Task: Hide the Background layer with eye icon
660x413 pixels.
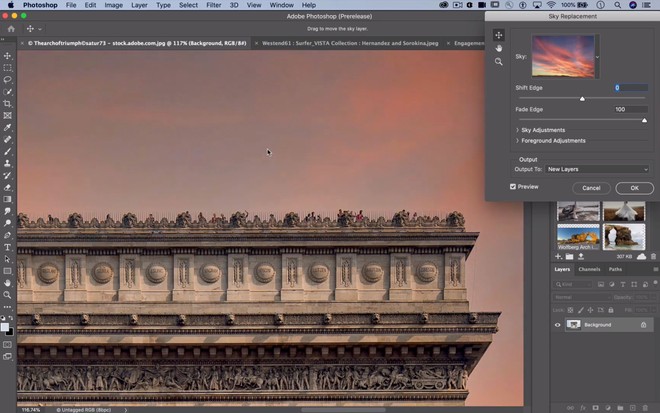Action: [558, 325]
